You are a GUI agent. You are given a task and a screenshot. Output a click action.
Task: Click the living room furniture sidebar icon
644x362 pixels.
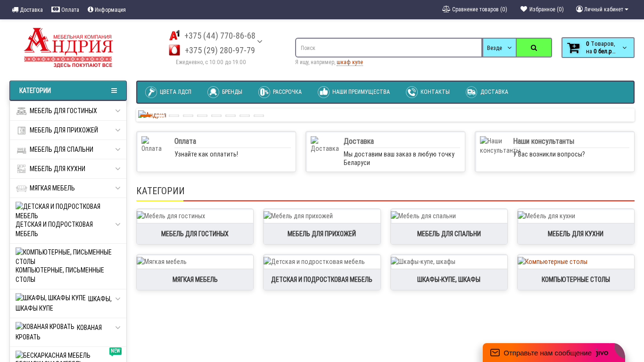pyautogui.click(x=21, y=111)
